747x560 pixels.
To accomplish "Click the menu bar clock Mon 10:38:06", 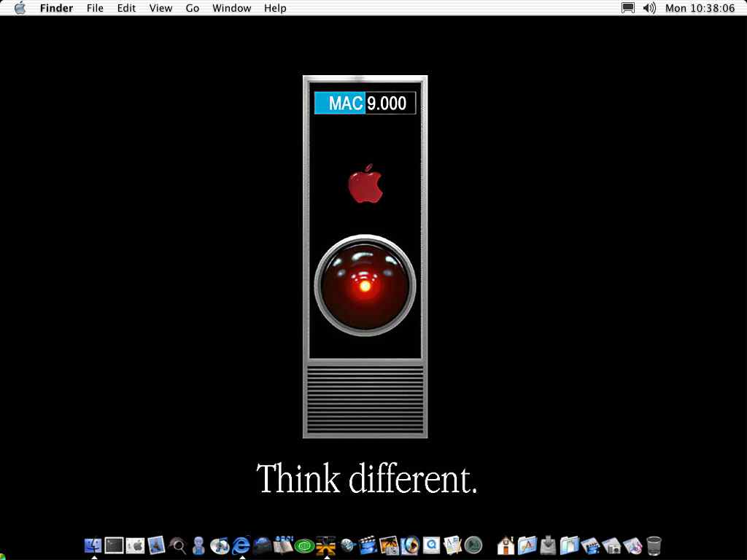I will tap(700, 8).
